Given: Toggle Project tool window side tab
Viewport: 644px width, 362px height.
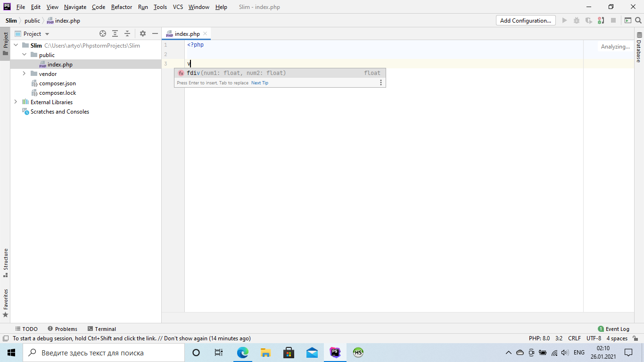Looking at the screenshot, I should coord(5,44).
